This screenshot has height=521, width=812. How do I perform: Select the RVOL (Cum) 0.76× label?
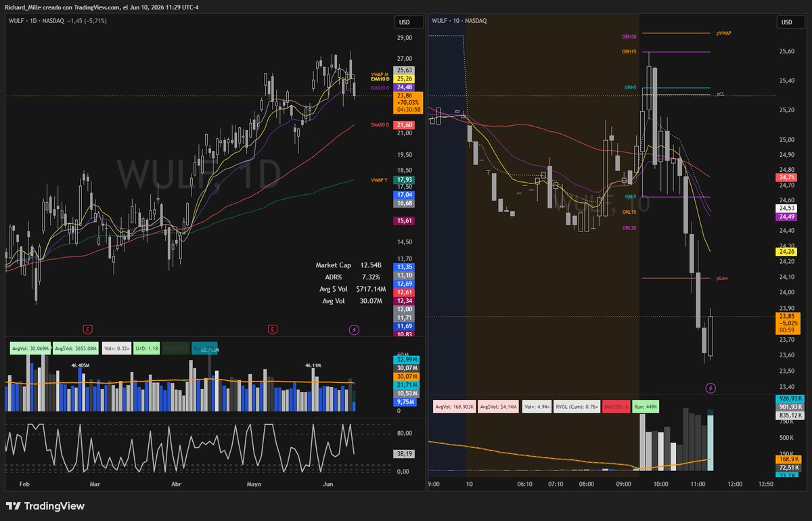tap(576, 407)
